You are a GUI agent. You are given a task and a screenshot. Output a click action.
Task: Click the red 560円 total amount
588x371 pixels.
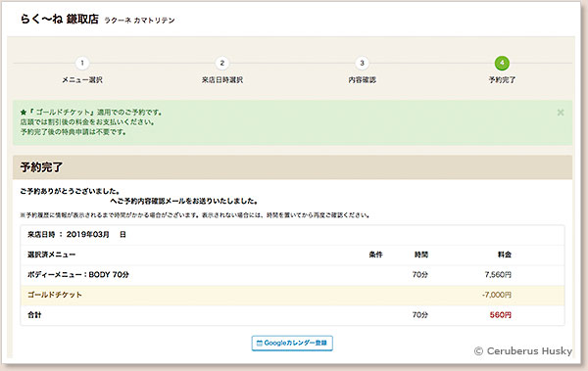click(500, 315)
